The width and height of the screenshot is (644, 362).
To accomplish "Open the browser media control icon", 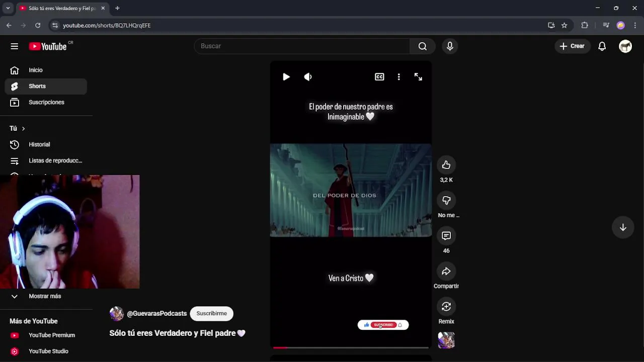I will coord(606,25).
